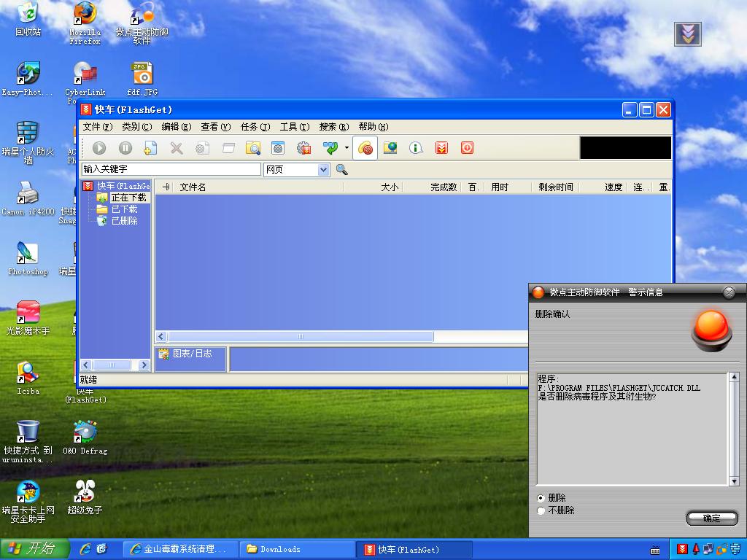Select the O&O Defrag desktop icon
The width and height of the screenshot is (747, 560).
(x=85, y=438)
